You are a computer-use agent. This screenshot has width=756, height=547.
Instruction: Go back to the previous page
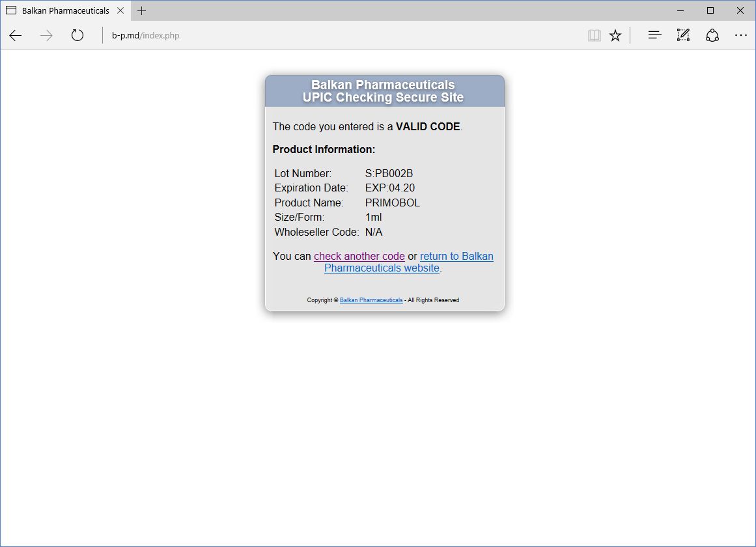click(16, 36)
